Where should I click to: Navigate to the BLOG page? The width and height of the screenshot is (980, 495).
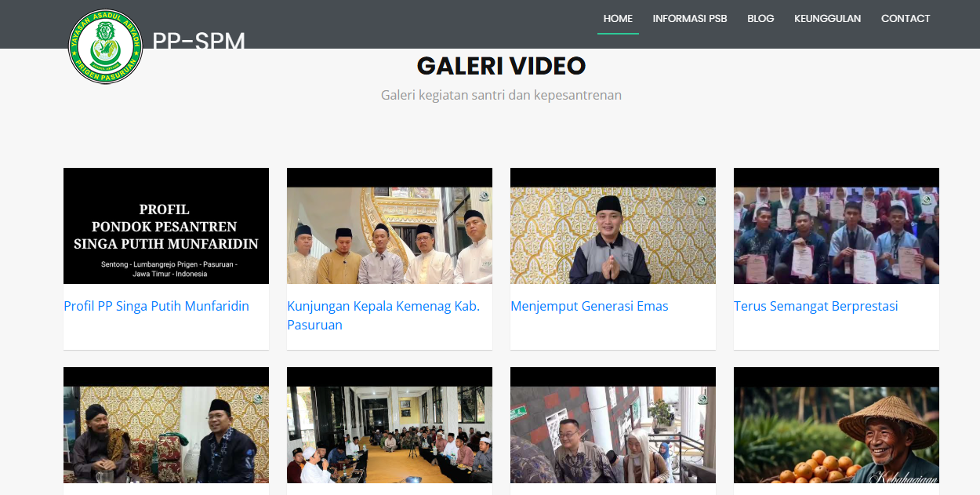(760, 19)
